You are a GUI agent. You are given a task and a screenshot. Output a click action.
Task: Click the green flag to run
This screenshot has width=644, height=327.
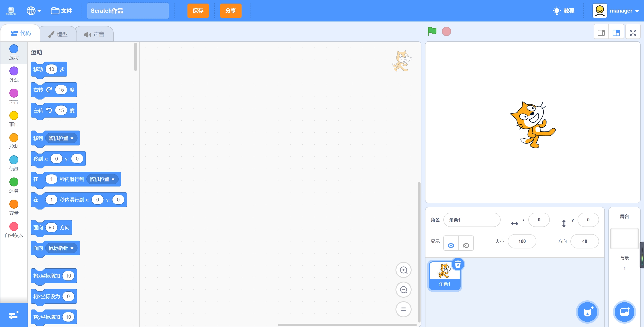click(432, 32)
